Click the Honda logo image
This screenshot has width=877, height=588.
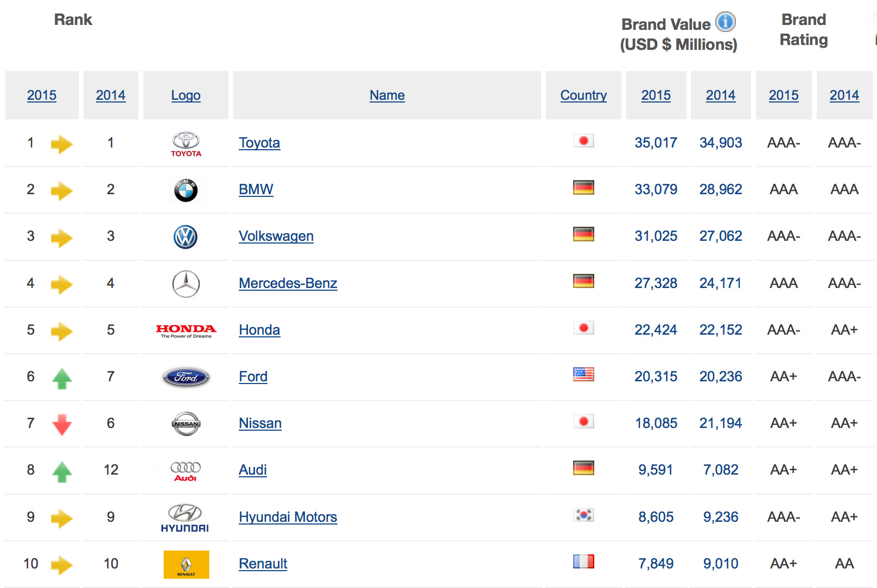[186, 330]
